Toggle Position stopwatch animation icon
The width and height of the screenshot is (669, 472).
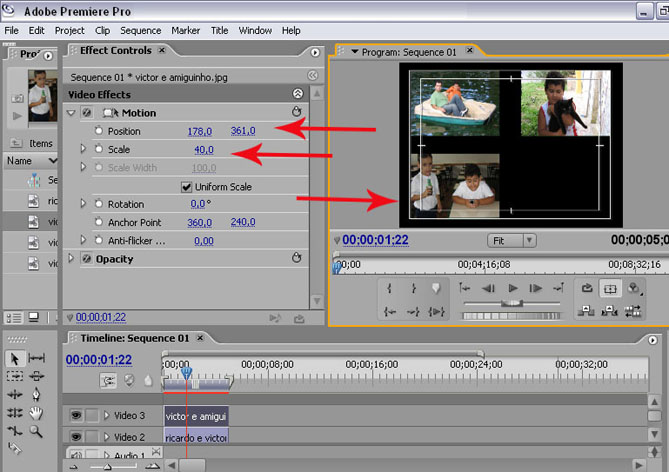(98, 131)
